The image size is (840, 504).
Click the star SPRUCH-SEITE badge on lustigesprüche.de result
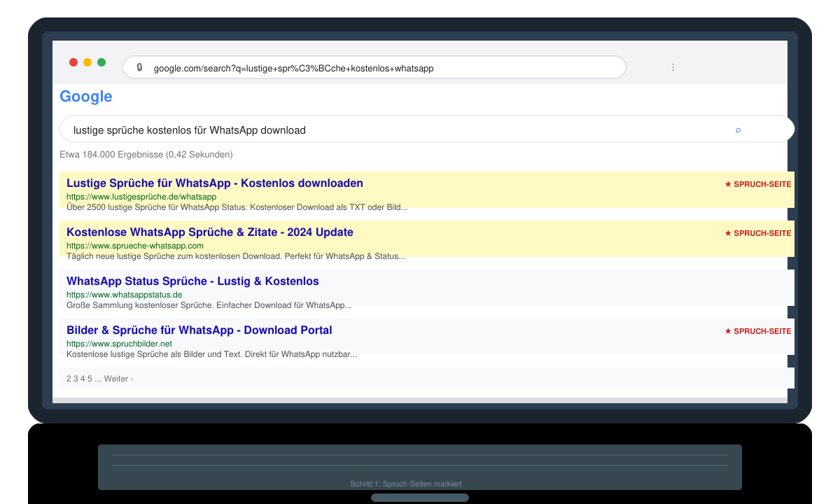[758, 184]
